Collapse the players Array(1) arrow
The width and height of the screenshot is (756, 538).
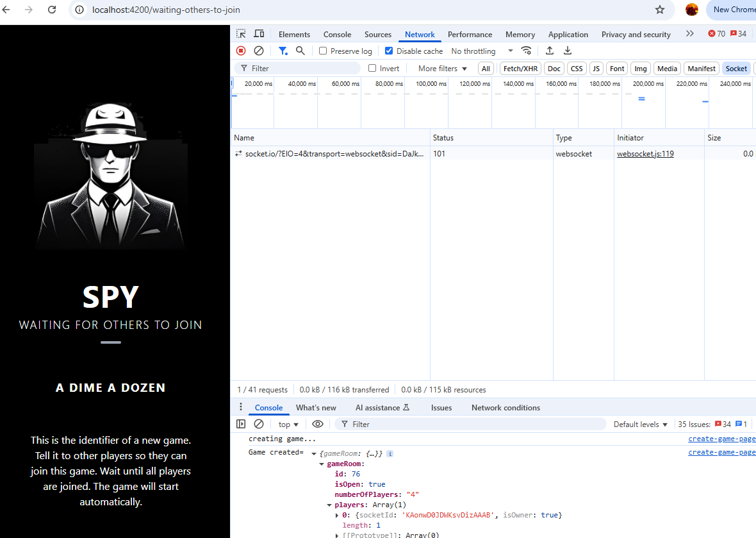point(329,505)
